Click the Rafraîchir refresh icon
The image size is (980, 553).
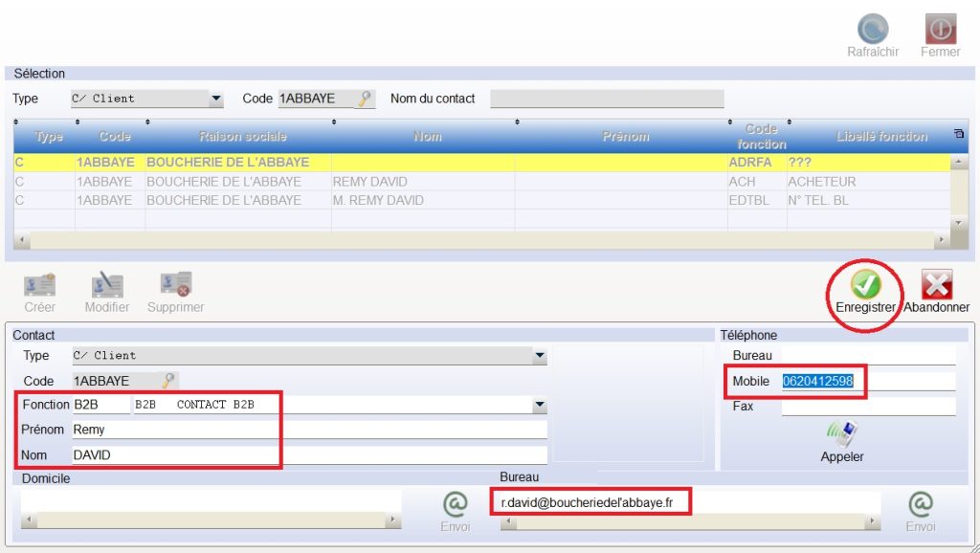(872, 29)
